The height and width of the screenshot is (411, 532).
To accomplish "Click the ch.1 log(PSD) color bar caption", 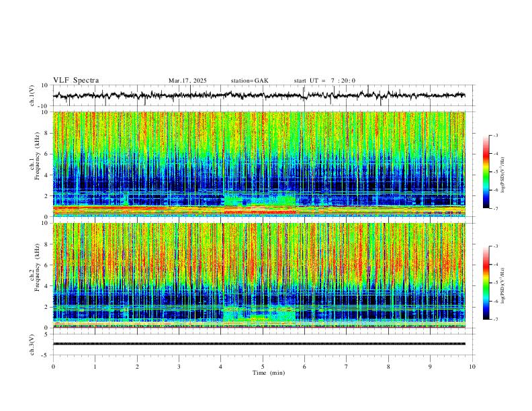I will click(x=503, y=175).
